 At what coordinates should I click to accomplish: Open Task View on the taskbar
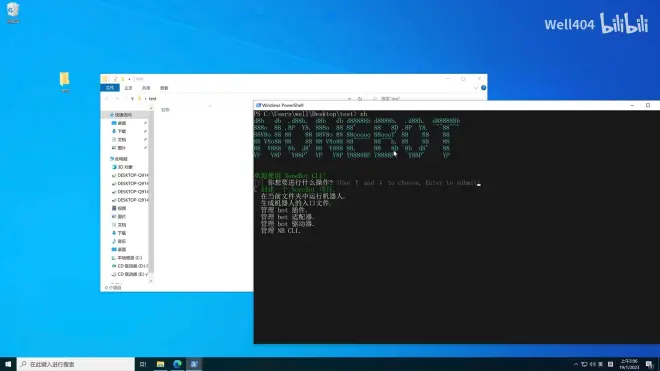[143, 364]
